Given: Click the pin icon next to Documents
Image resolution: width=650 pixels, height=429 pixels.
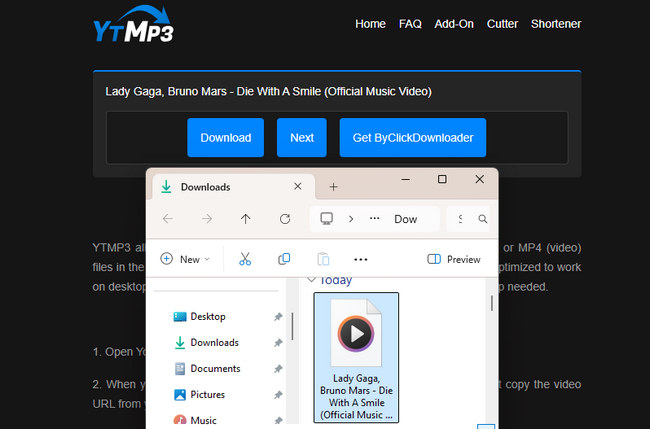Looking at the screenshot, I should tap(278, 369).
